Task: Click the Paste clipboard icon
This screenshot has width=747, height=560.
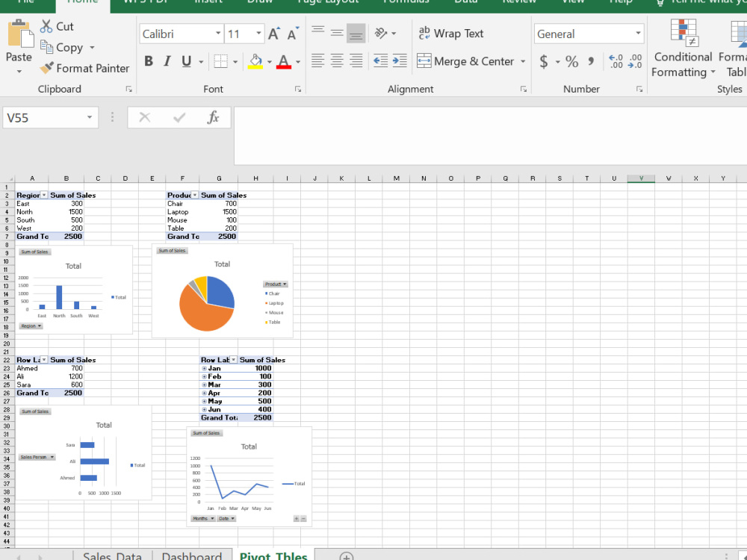Action: pos(20,34)
